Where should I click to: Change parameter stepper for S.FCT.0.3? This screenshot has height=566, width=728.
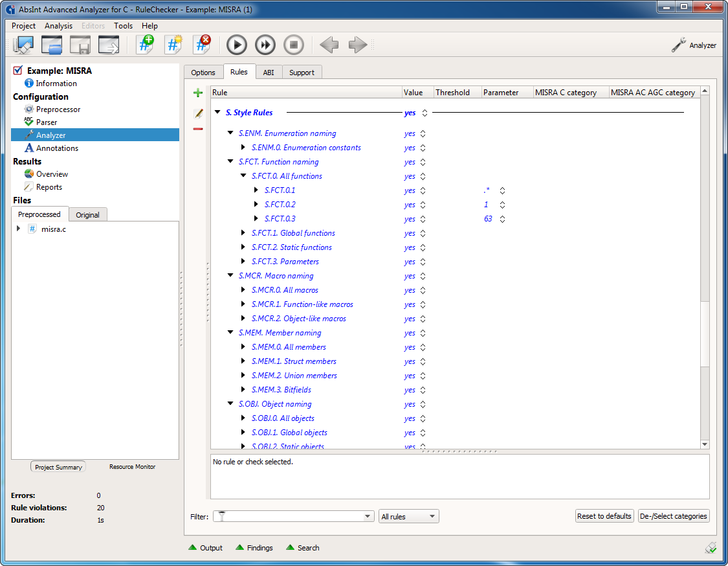tap(502, 219)
